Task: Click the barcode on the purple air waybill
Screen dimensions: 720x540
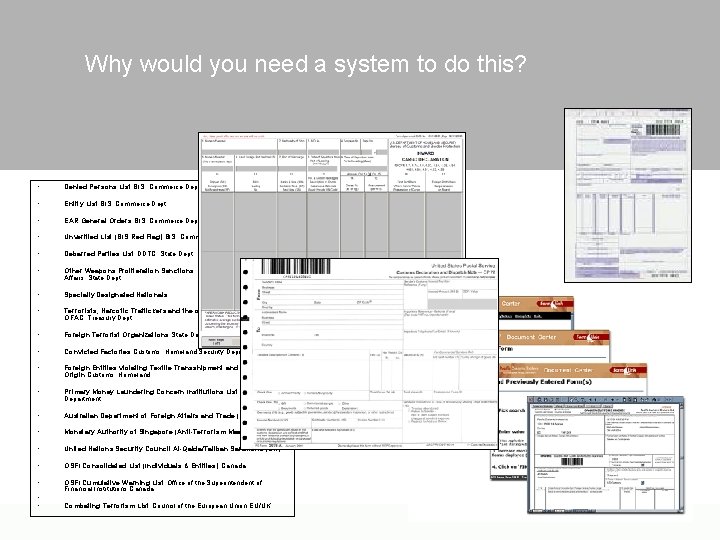Action: pos(663,129)
